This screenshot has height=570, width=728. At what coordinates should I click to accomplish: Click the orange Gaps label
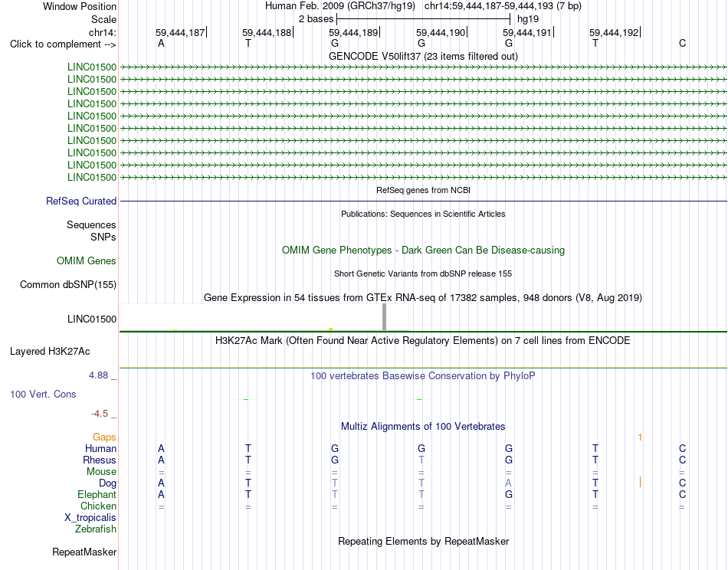pos(104,437)
